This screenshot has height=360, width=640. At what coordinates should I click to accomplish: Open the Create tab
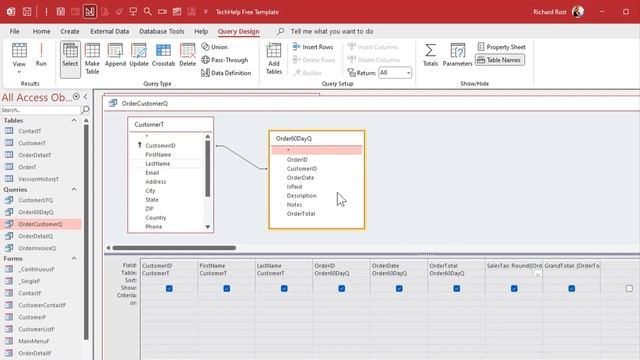70,31
